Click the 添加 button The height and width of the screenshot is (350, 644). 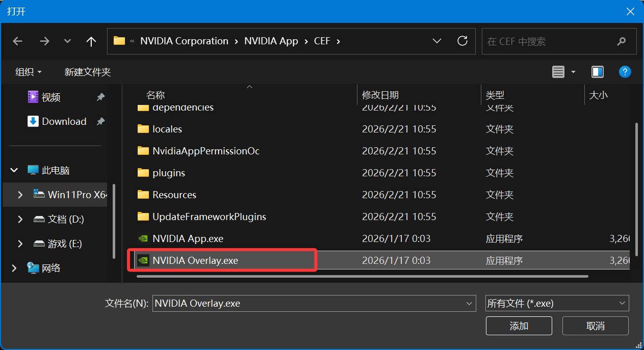519,326
